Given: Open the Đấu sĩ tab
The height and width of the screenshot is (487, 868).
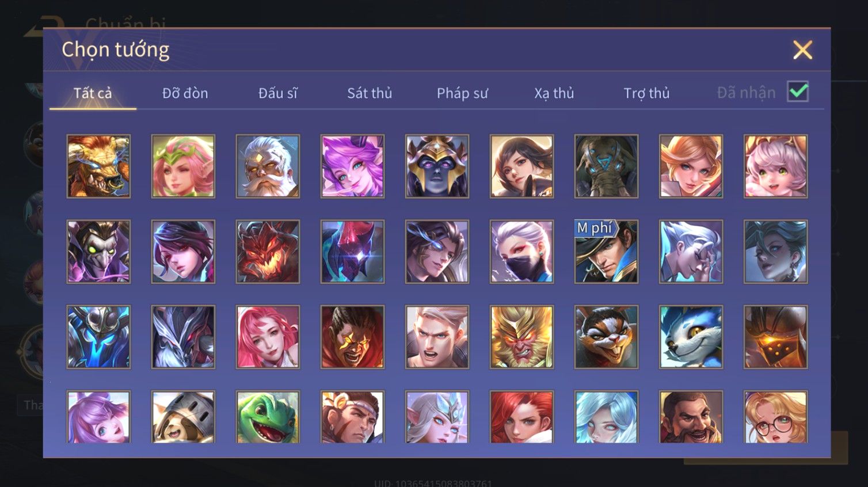Looking at the screenshot, I should 277,93.
